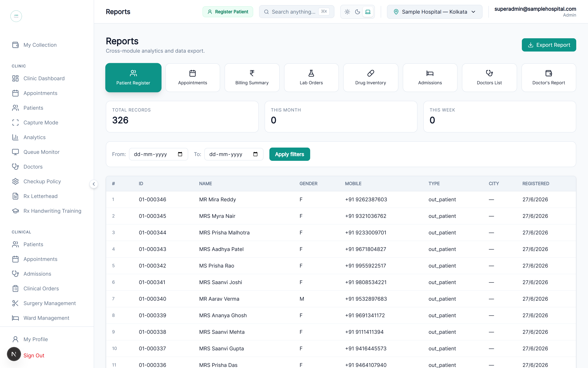
Task: Switch to light theme sun icon
Action: click(347, 12)
